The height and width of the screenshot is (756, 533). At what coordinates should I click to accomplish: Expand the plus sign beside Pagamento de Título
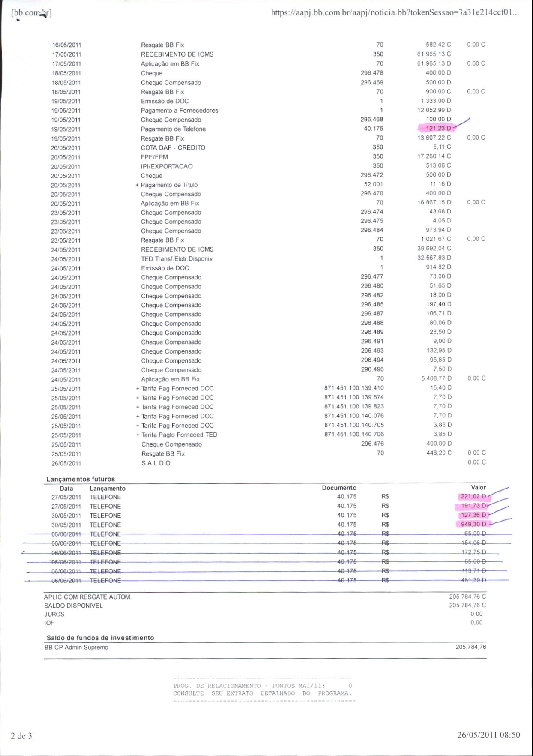click(x=137, y=185)
